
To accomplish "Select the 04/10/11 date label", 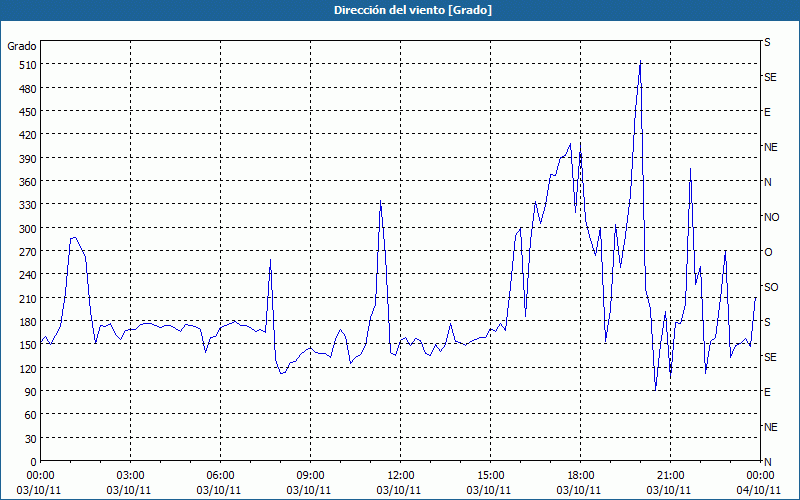I will 759,490.
